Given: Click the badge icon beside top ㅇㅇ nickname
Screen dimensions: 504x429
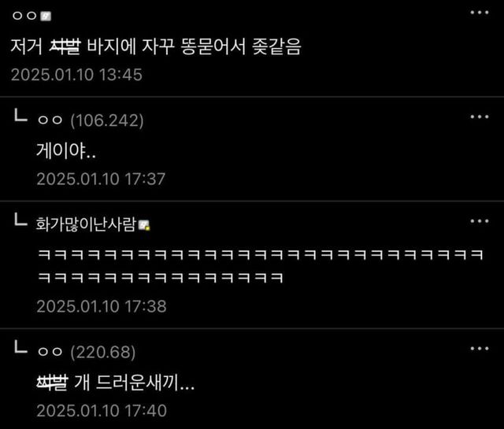Looking at the screenshot, I should tap(46, 16).
